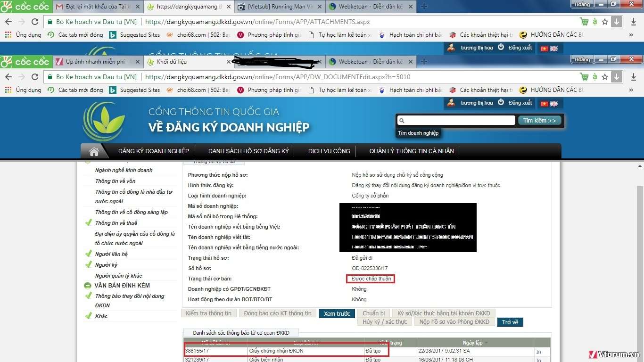Click the bookmark star in the DW_DOCUMENTEdit address bar
This screenshot has height=362, width=644.
(x=605, y=77)
